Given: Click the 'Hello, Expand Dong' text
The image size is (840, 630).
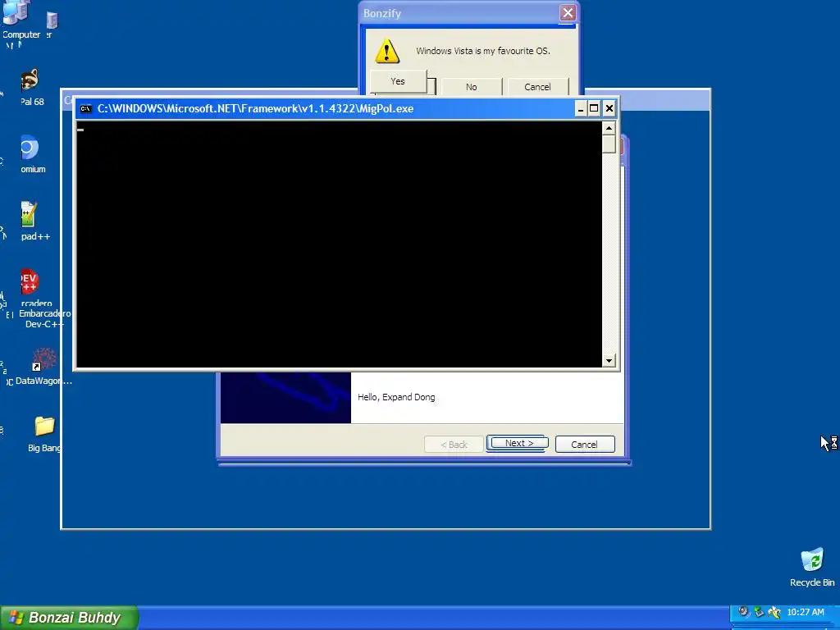Looking at the screenshot, I should [x=396, y=397].
